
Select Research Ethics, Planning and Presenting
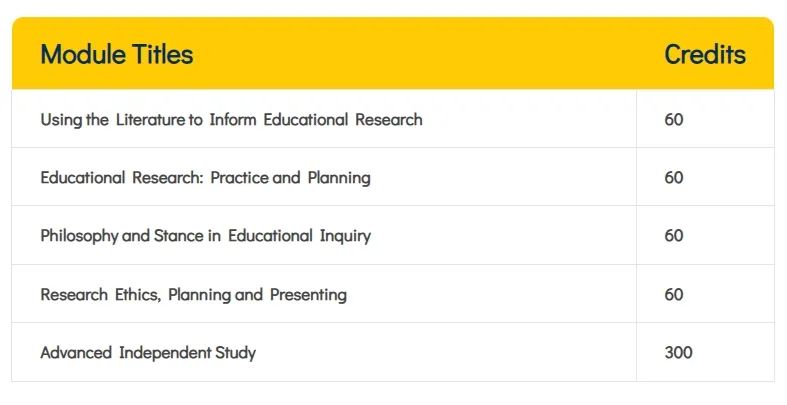point(193,294)
